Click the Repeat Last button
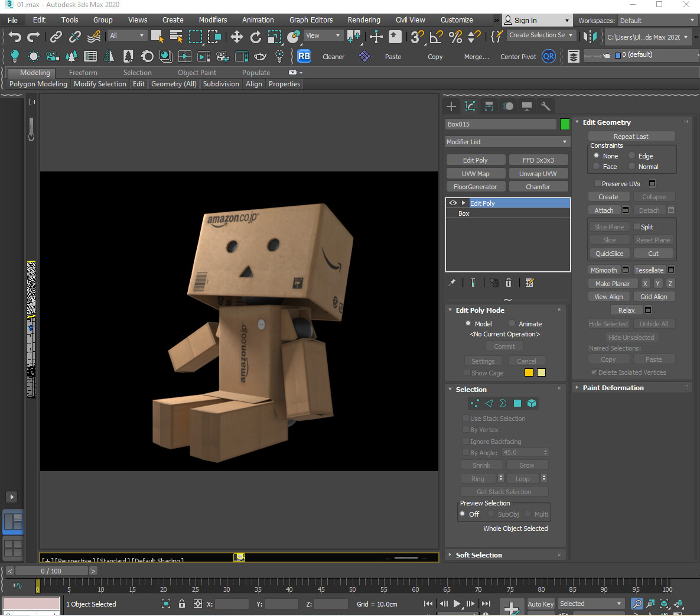This screenshot has width=700, height=616. 631,136
